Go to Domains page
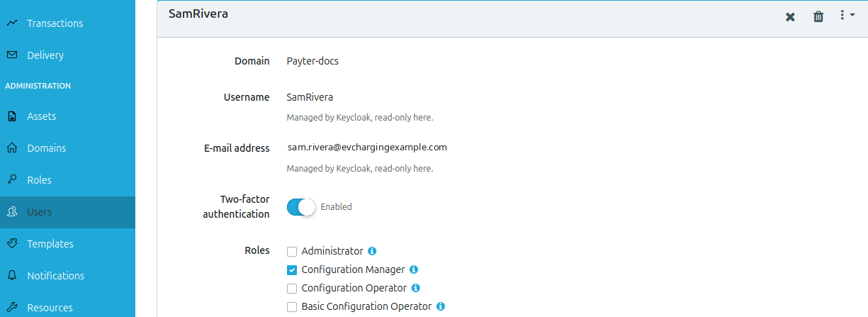The height and width of the screenshot is (317, 868). 67,148
